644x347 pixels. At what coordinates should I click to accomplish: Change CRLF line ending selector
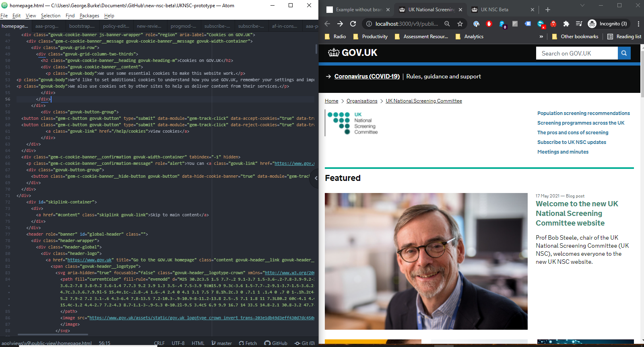tap(159, 343)
